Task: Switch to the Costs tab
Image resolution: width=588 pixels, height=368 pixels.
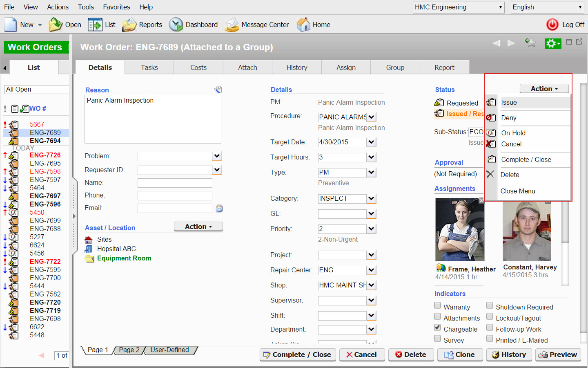Action: coord(198,67)
